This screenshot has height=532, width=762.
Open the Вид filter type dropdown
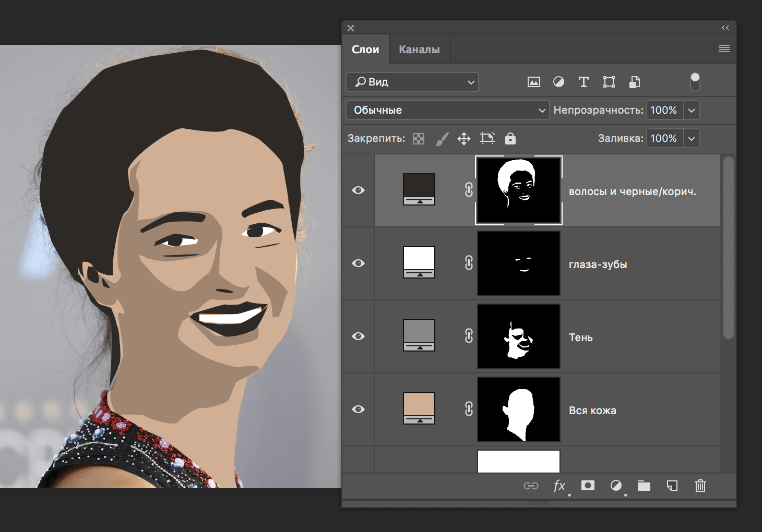(x=412, y=82)
